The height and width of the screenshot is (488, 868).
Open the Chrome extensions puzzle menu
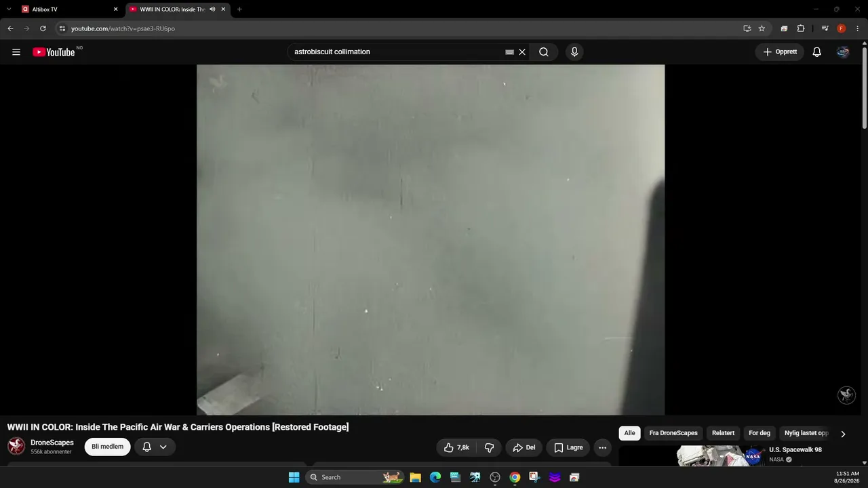point(801,28)
